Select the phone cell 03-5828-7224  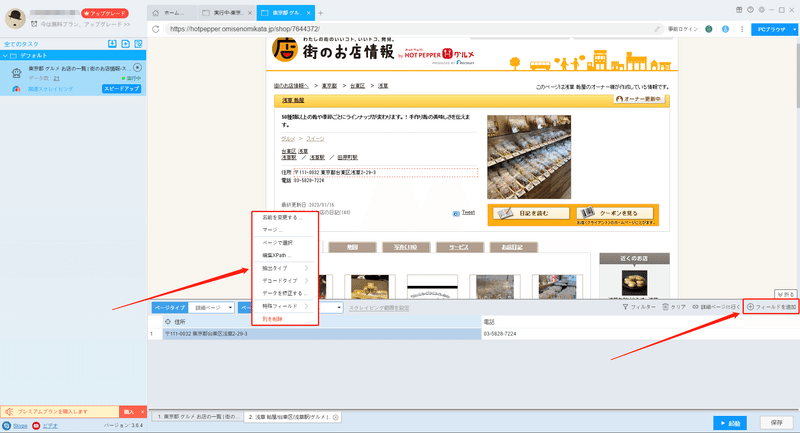point(640,334)
